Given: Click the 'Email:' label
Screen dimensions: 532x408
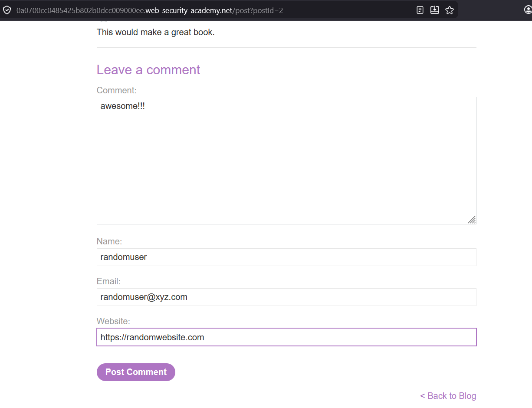Looking at the screenshot, I should point(108,281).
